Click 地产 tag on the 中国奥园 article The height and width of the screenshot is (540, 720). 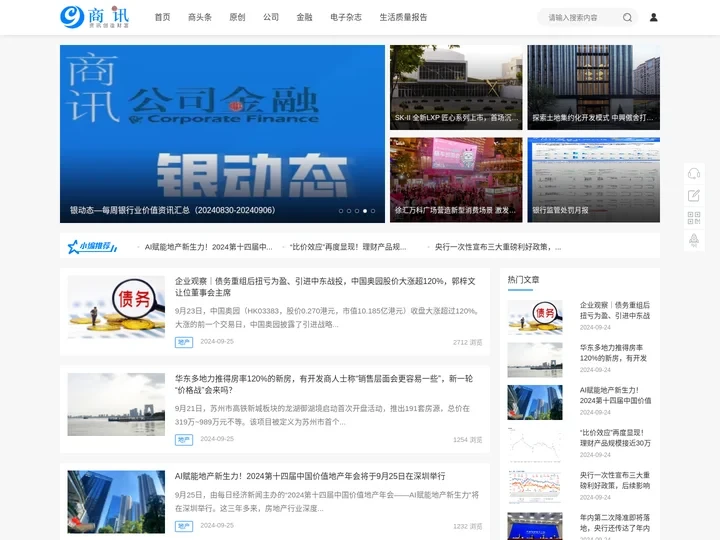coord(184,342)
